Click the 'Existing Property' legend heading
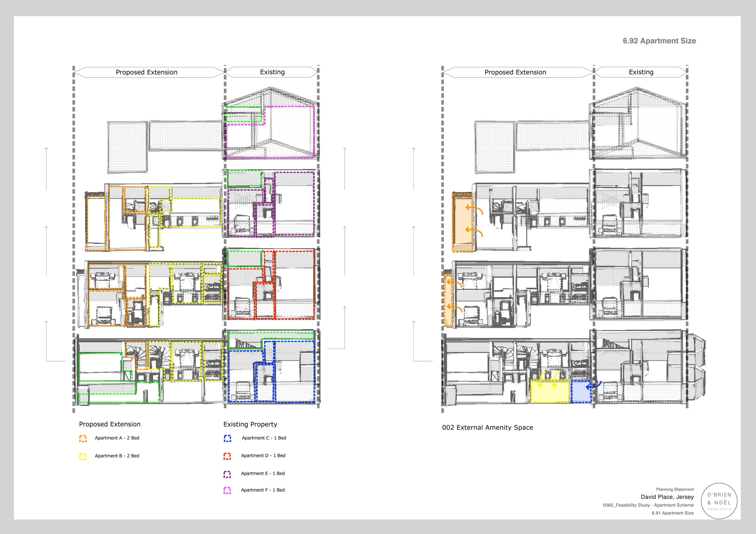This screenshot has height=534, width=756. (x=251, y=424)
